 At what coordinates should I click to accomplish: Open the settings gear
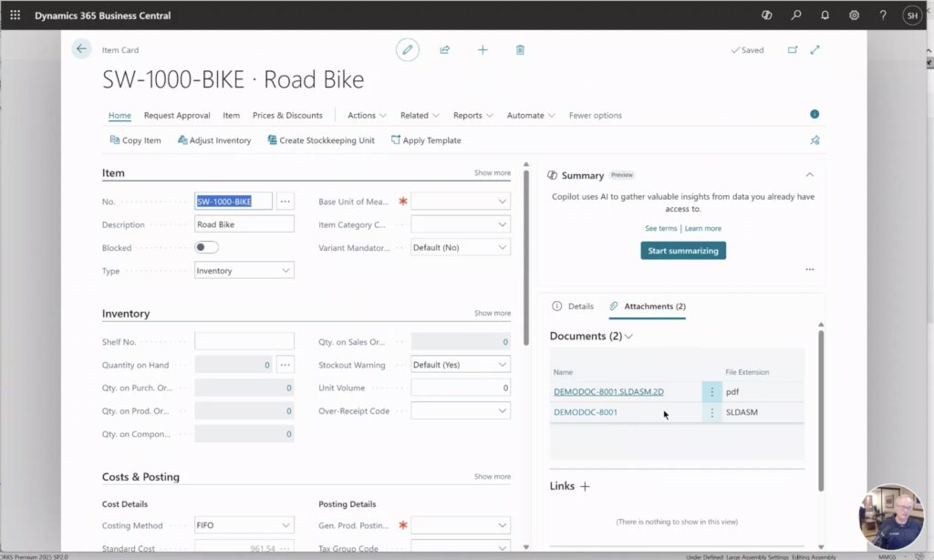pyautogui.click(x=854, y=16)
